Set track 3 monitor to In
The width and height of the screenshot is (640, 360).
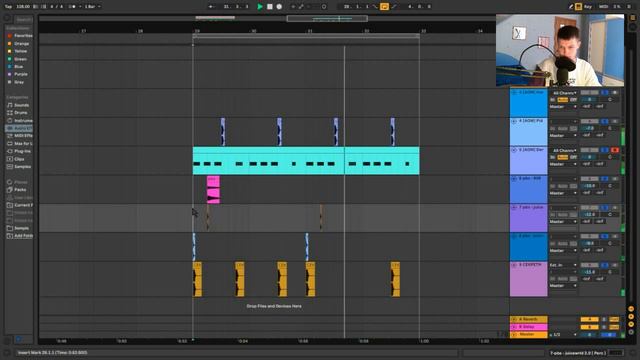click(x=553, y=100)
